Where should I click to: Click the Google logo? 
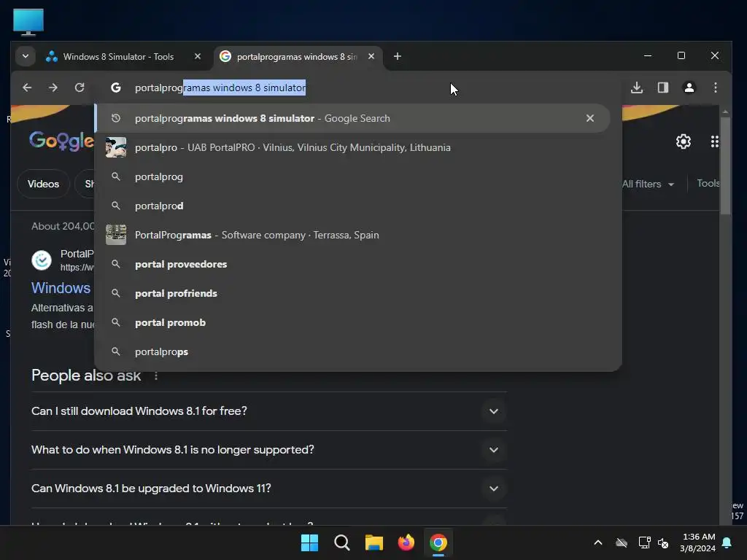coord(61,141)
